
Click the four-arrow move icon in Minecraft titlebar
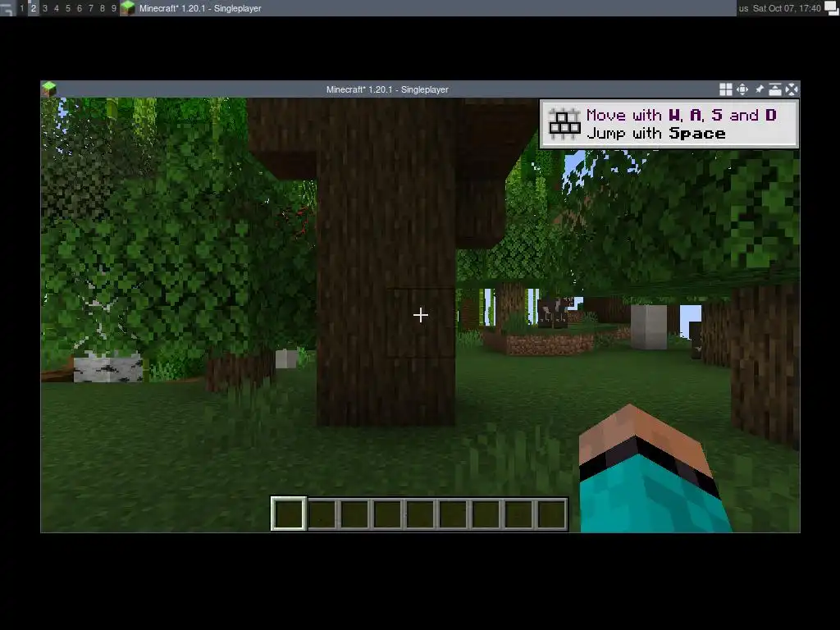(742, 89)
